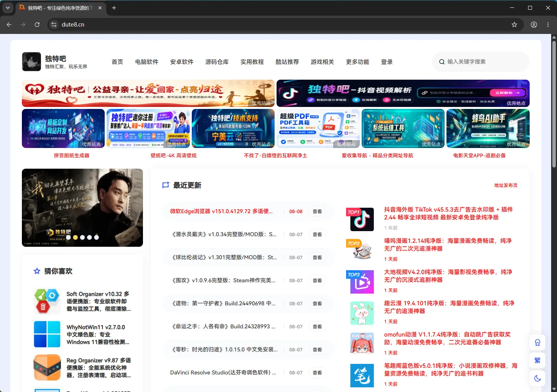Open the Soft Organizer software icon
This screenshot has height=392, width=557.
tap(47, 301)
